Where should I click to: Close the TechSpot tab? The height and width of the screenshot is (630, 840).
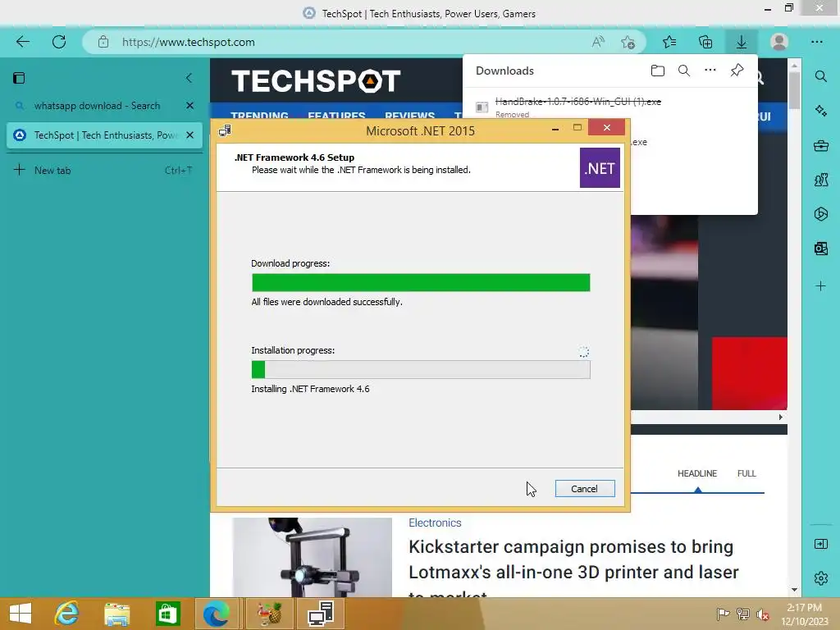coord(189,135)
